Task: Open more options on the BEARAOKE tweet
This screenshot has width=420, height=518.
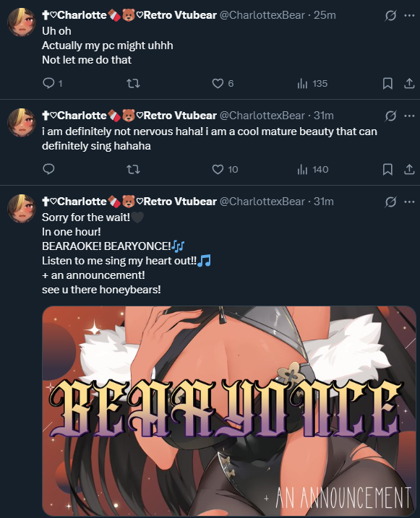Action: 409,202
